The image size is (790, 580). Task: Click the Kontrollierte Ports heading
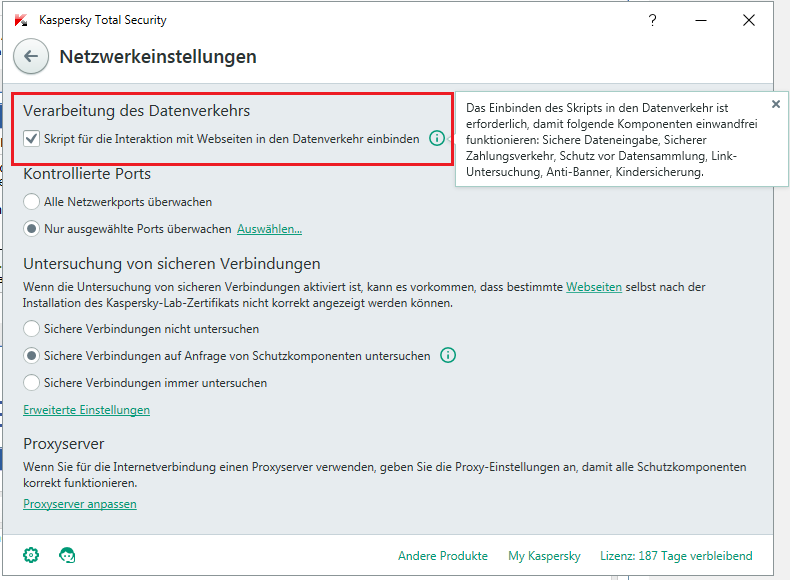coord(87,174)
